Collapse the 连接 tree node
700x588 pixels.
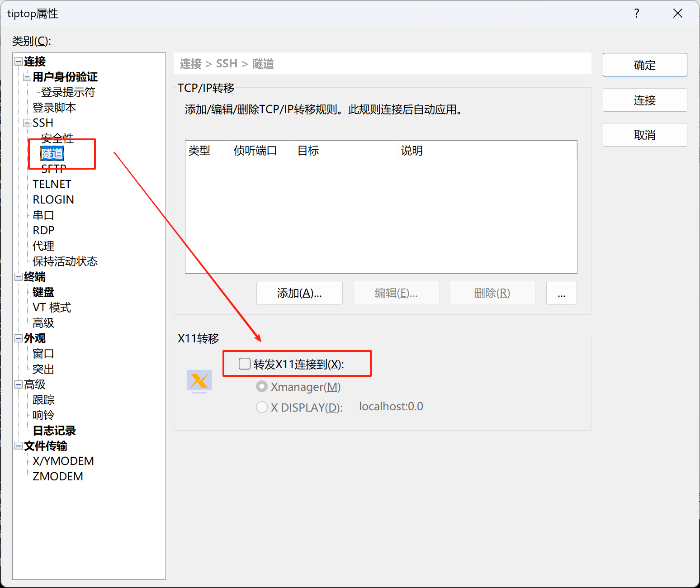coord(19,62)
